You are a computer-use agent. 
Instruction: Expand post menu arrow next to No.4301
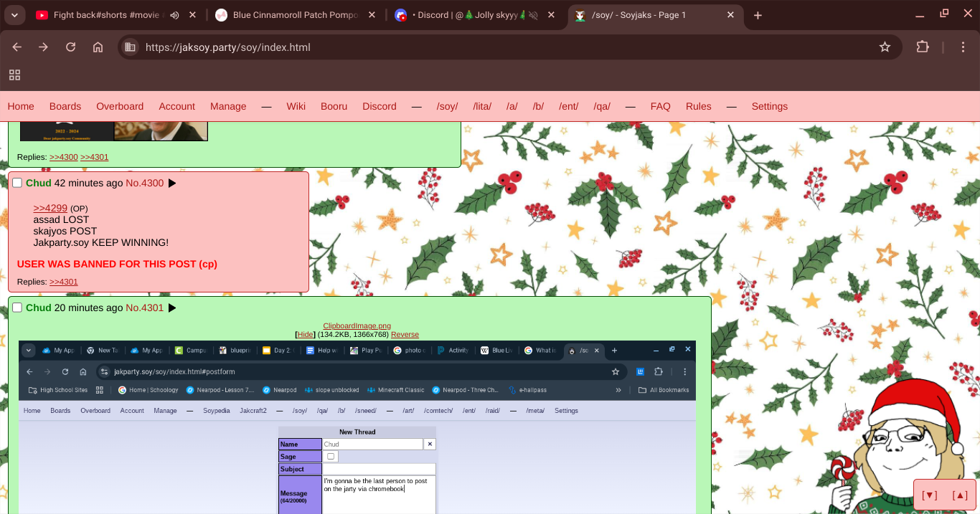172,308
